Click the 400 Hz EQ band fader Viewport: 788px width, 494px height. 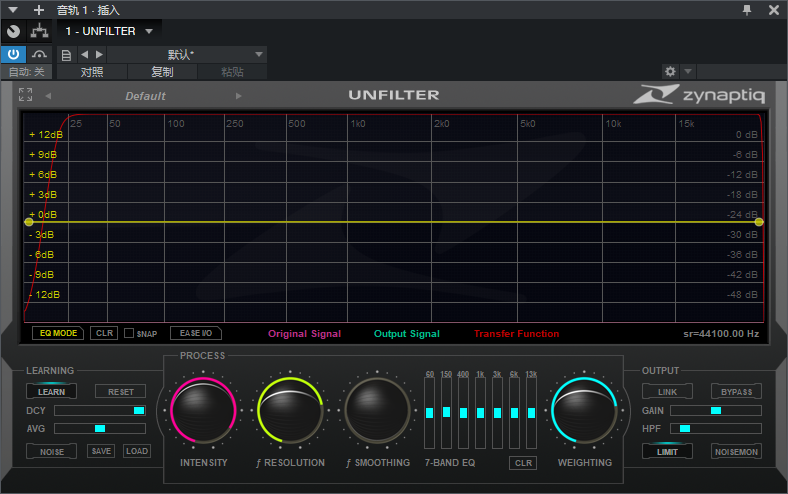[463, 413]
